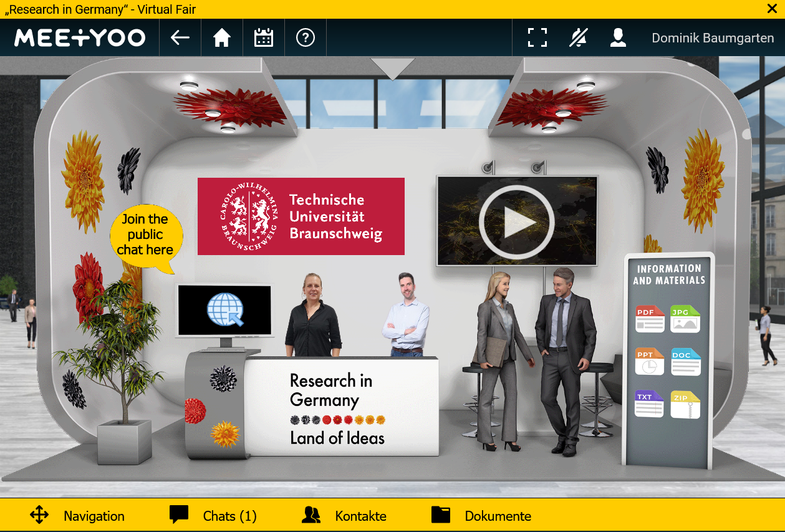This screenshot has width=785, height=532.
Task: Click the username Dominik Baumgarten
Action: (x=713, y=38)
